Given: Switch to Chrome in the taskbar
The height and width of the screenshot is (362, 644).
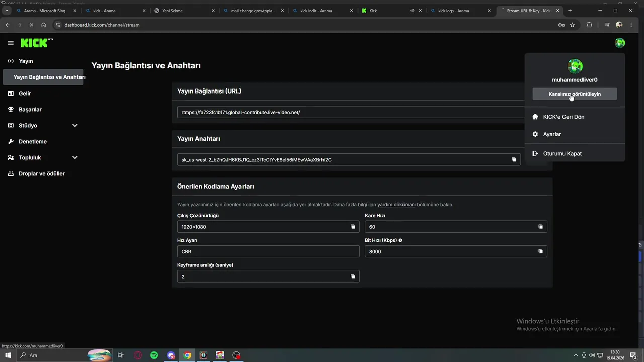Looking at the screenshot, I should [x=187, y=355].
